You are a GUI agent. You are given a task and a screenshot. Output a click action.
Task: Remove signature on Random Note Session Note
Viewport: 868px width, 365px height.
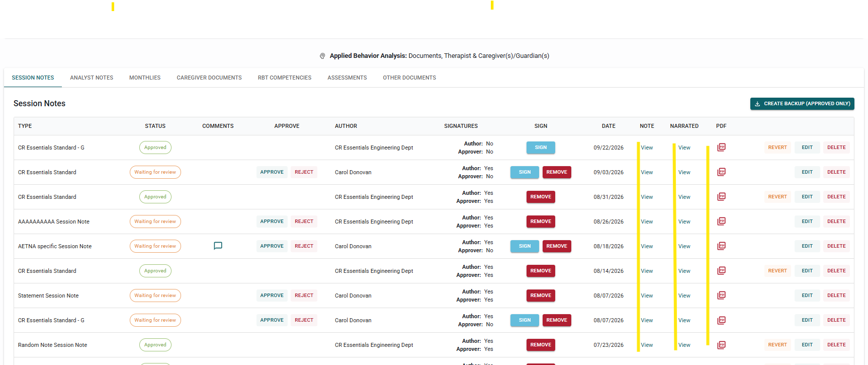(541, 345)
